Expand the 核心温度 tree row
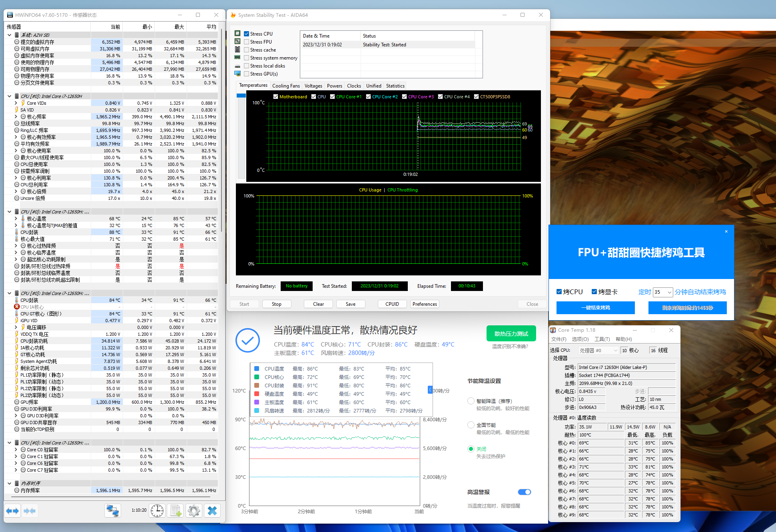This screenshot has height=532, width=776. [16, 219]
